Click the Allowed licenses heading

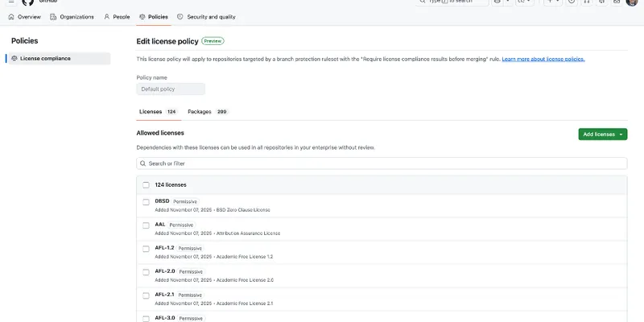[160, 133]
